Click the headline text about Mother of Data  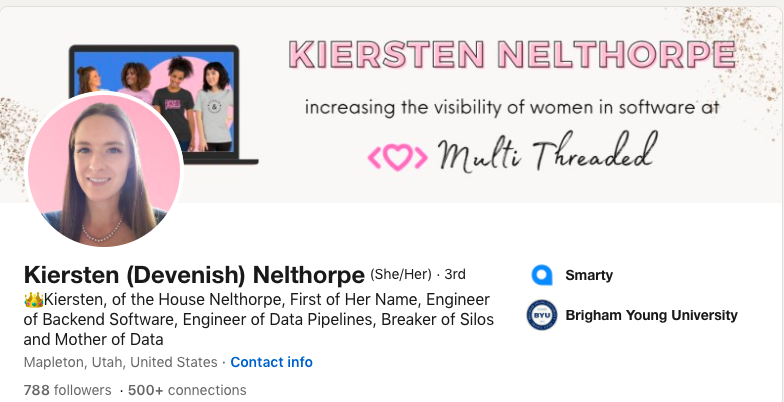click(258, 320)
